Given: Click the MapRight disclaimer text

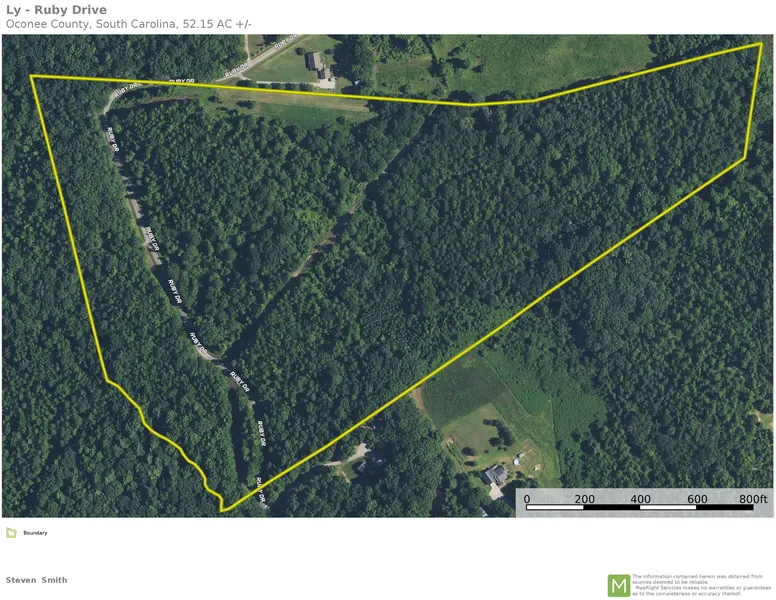Looking at the screenshot, I should tap(701, 585).
